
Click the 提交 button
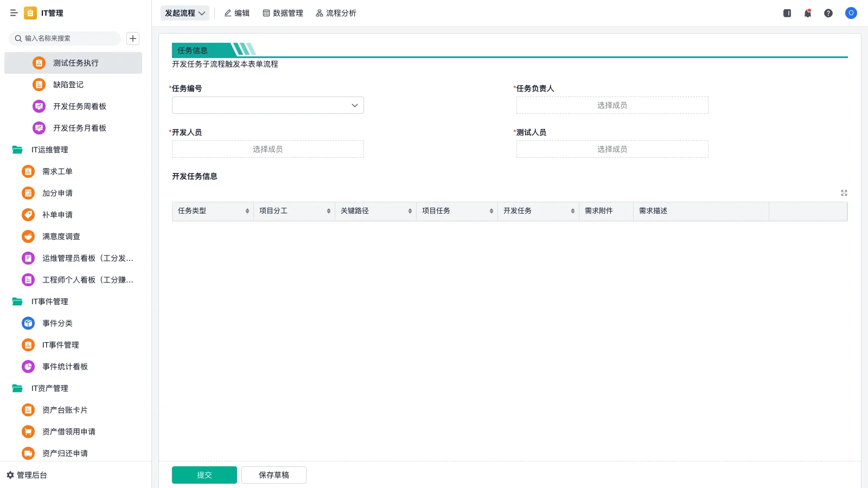point(204,474)
